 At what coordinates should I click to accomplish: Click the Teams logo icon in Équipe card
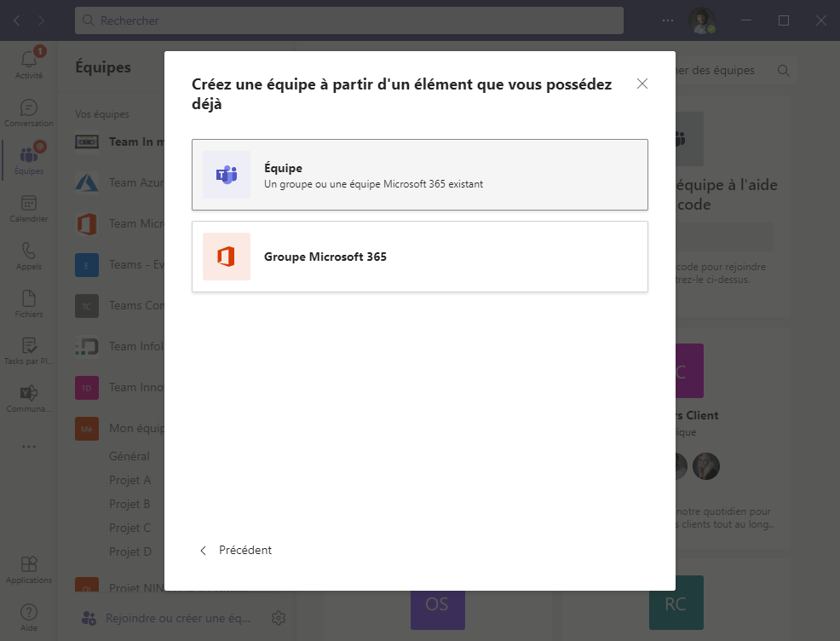pyautogui.click(x=227, y=175)
